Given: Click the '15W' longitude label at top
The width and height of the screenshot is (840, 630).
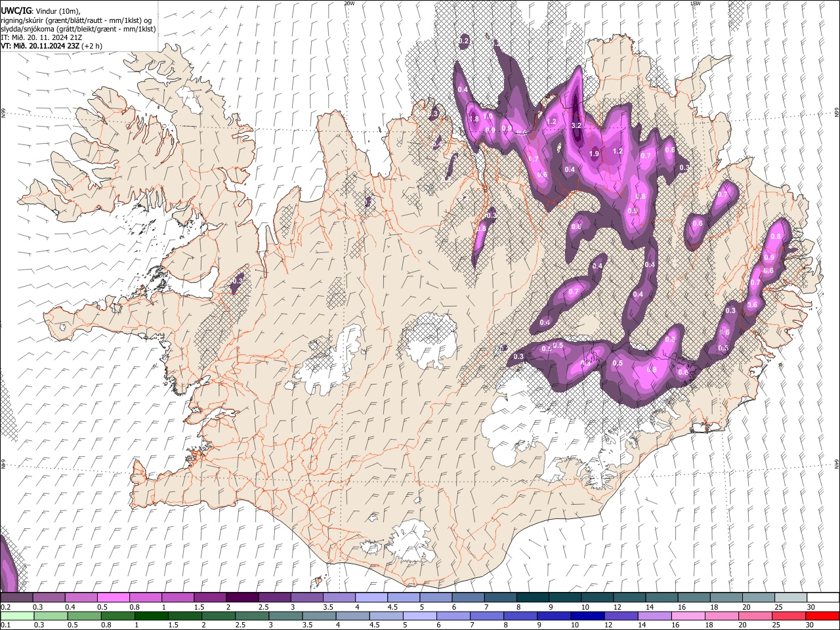Looking at the screenshot, I should 695,3.
